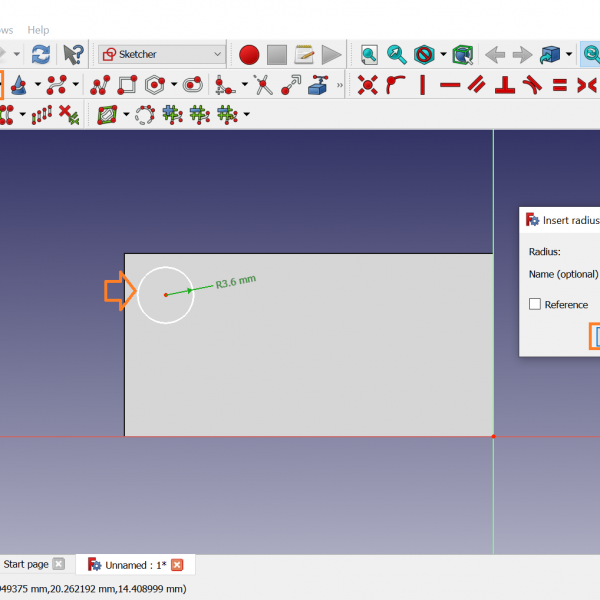Expand the polygon tool dropdown arrow
The width and height of the screenshot is (600, 600).
coord(173,85)
